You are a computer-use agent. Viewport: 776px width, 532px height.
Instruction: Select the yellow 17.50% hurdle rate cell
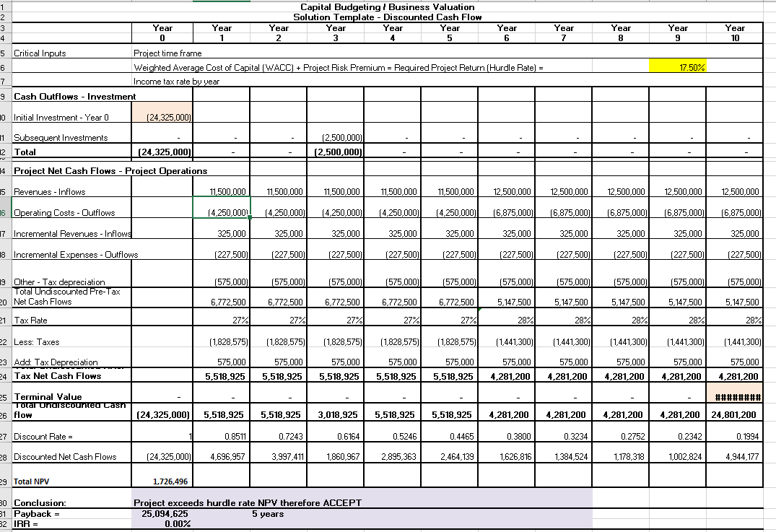point(677,65)
